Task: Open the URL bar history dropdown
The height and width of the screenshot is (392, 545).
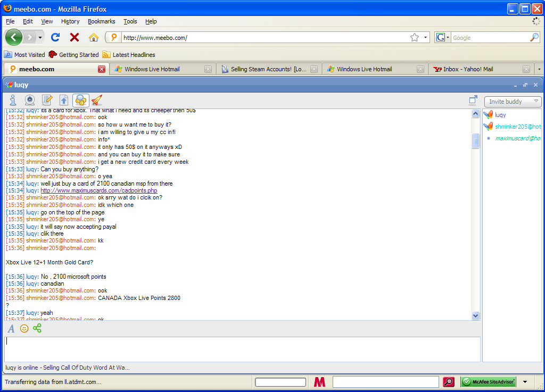Action: [x=425, y=38]
